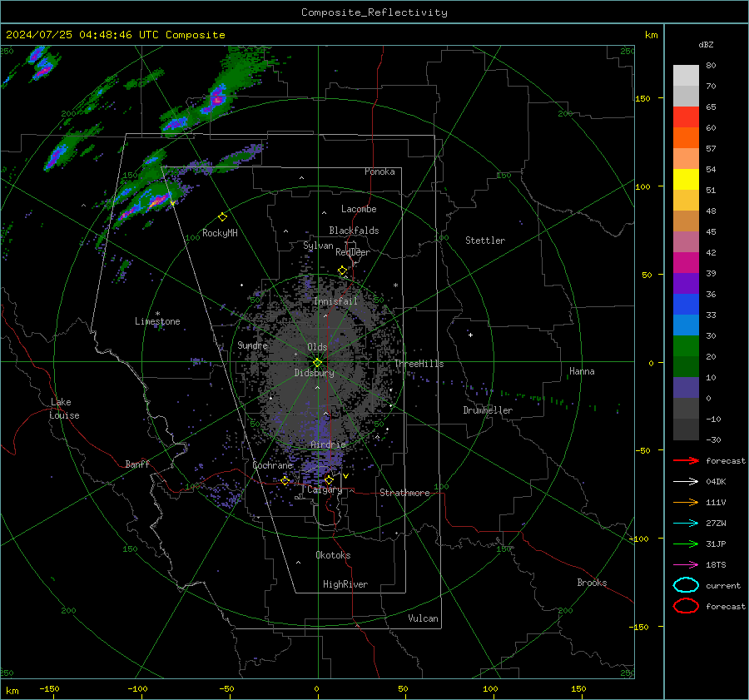Click the Cochrane label
This screenshot has width=749, height=700.
[x=272, y=465]
